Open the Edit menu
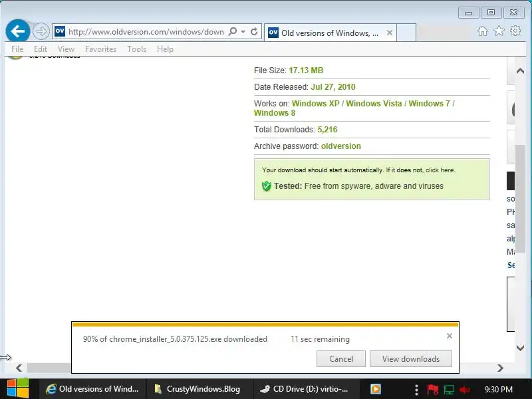The width and height of the screenshot is (532, 399). pos(41,49)
